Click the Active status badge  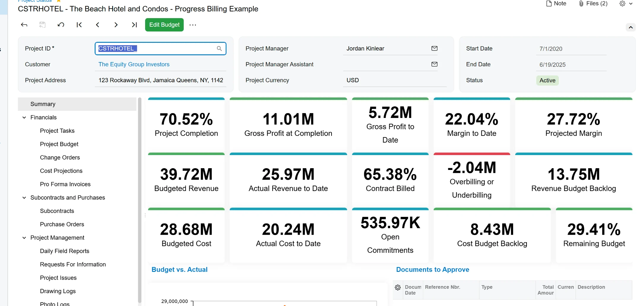tap(548, 81)
